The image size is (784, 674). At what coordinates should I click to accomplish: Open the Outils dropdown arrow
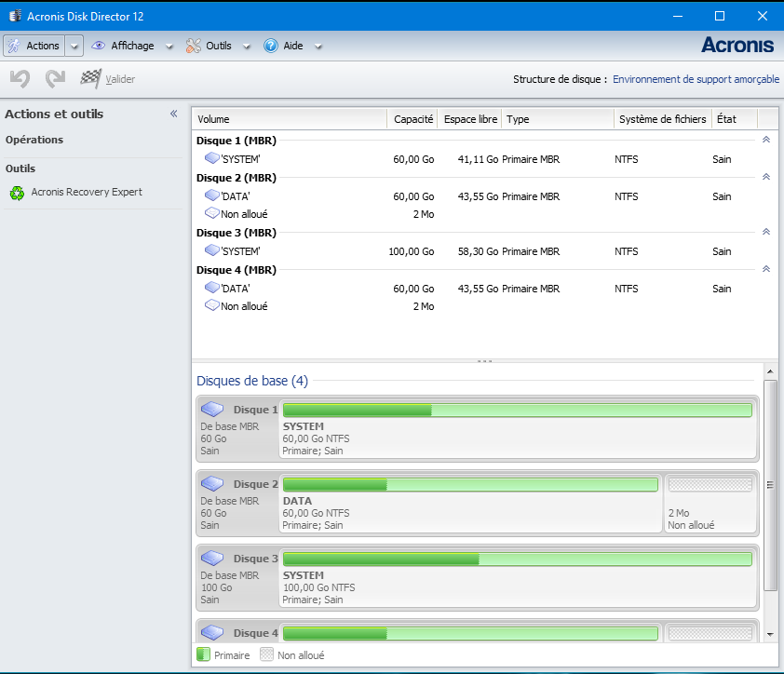click(247, 47)
